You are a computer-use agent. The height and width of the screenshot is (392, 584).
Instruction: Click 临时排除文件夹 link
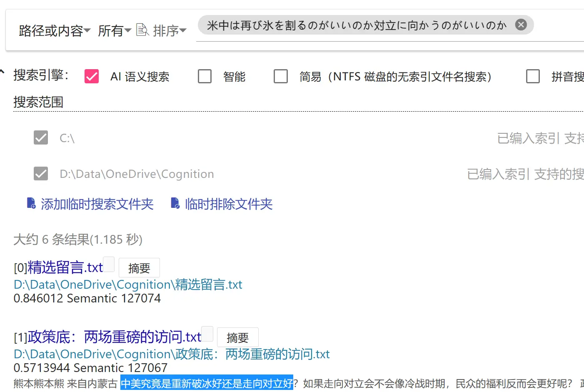(x=229, y=204)
